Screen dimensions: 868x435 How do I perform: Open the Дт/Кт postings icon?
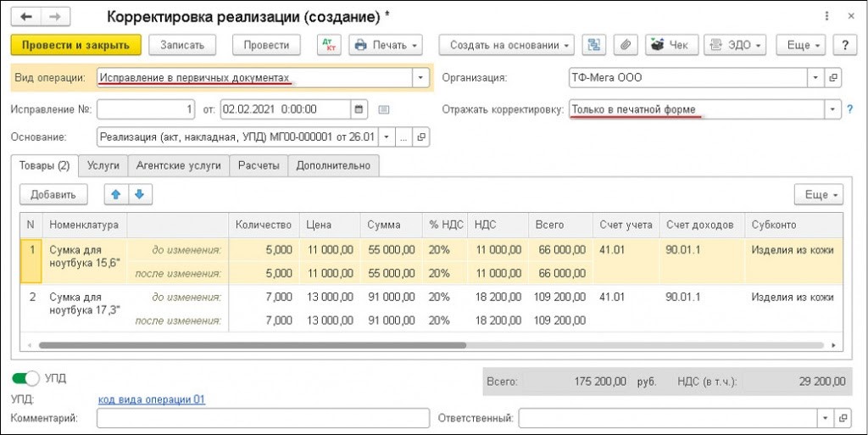pos(328,45)
